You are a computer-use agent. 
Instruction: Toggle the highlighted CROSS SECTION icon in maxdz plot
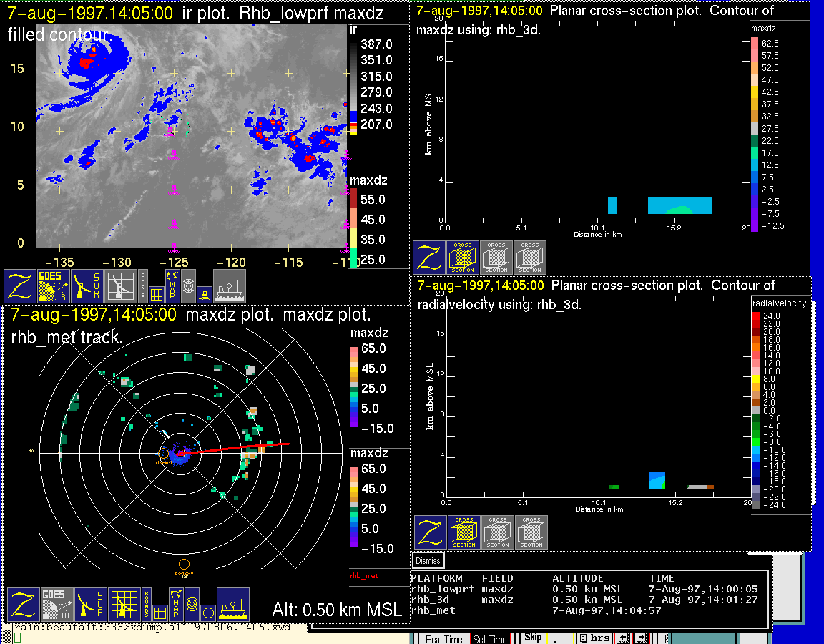[x=463, y=258]
